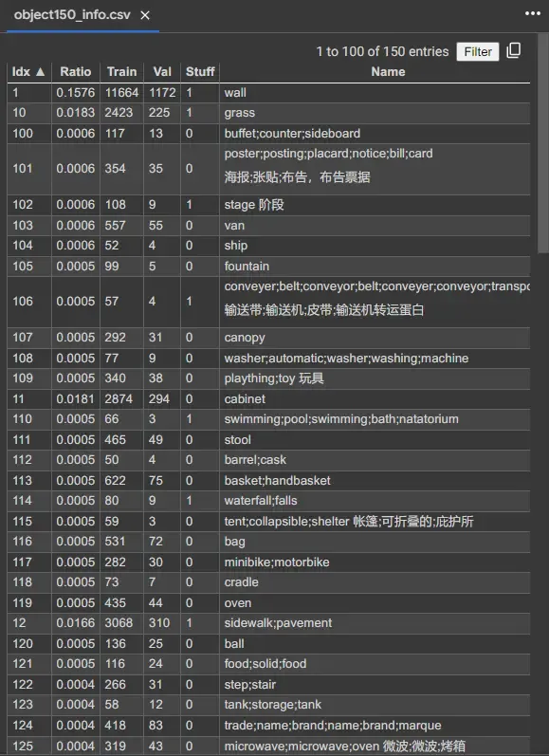Click the ratio value 0.0183
This screenshot has width=549, height=756.
(75, 113)
